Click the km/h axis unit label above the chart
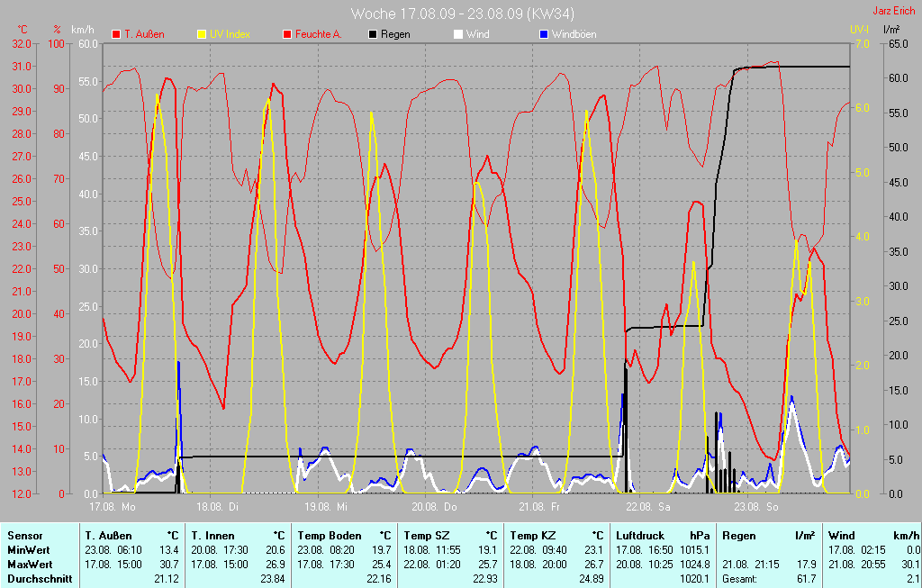The width and height of the screenshot is (922, 588). point(83,30)
